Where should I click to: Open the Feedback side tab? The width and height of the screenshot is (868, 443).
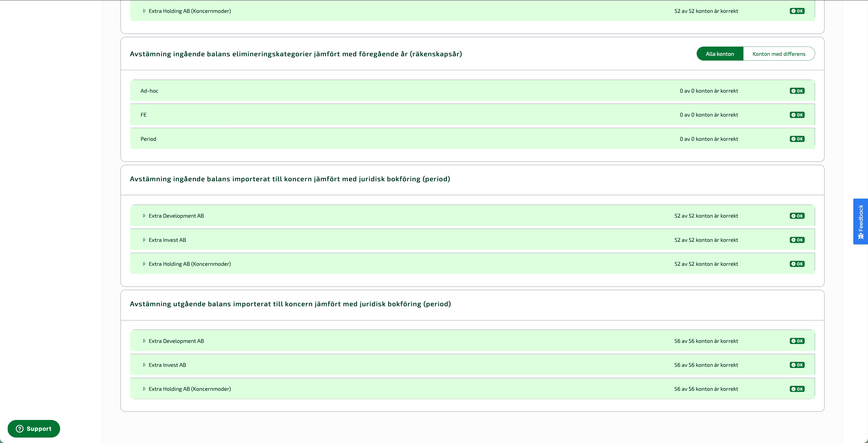click(861, 222)
